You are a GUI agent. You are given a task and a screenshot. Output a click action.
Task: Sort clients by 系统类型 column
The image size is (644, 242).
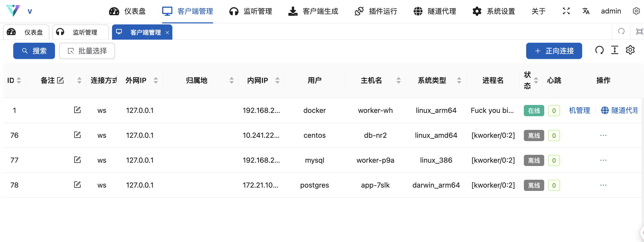[459, 81]
